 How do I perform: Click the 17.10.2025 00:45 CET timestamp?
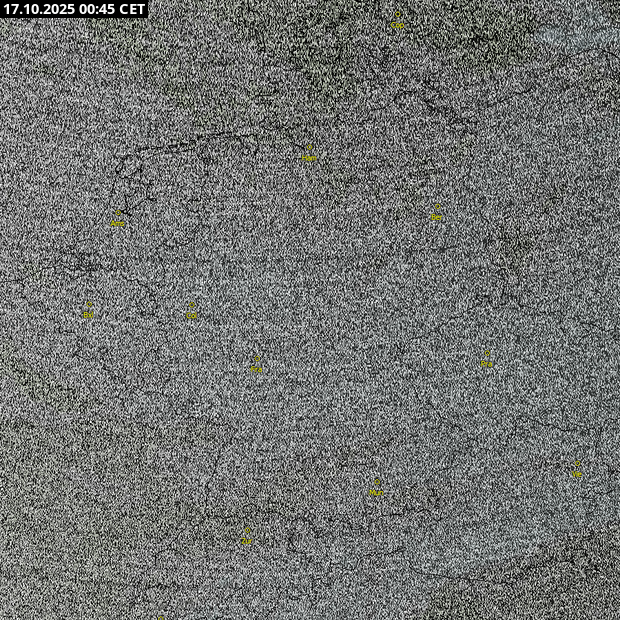tap(75, 9)
